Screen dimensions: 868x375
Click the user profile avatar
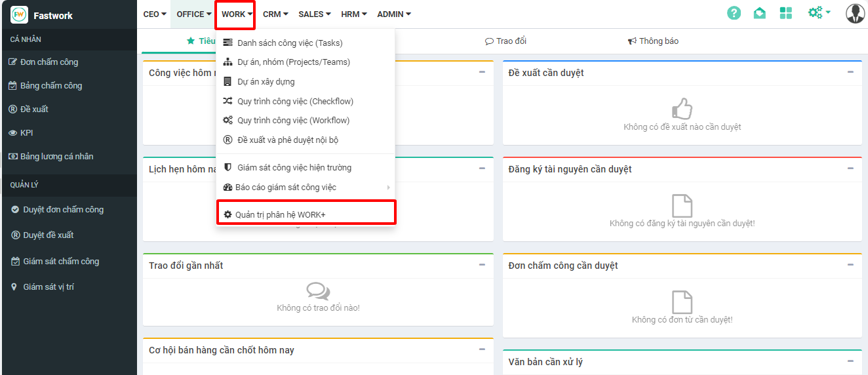(855, 13)
